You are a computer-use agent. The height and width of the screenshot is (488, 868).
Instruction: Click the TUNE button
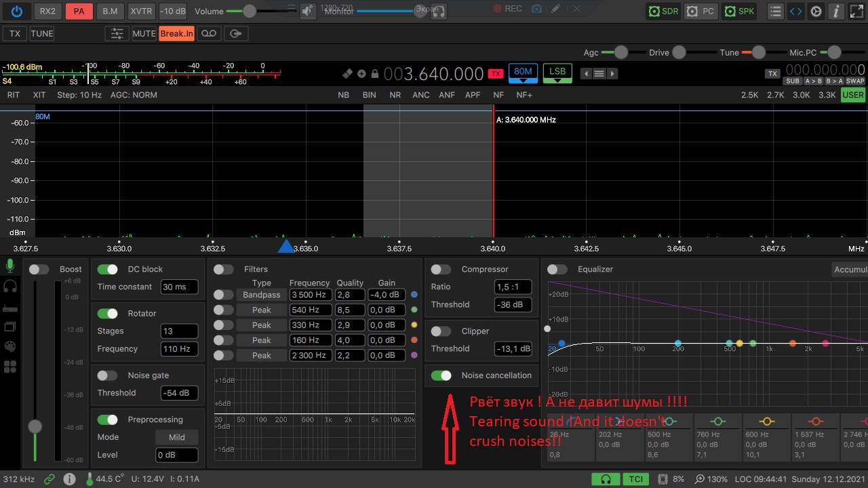(42, 33)
